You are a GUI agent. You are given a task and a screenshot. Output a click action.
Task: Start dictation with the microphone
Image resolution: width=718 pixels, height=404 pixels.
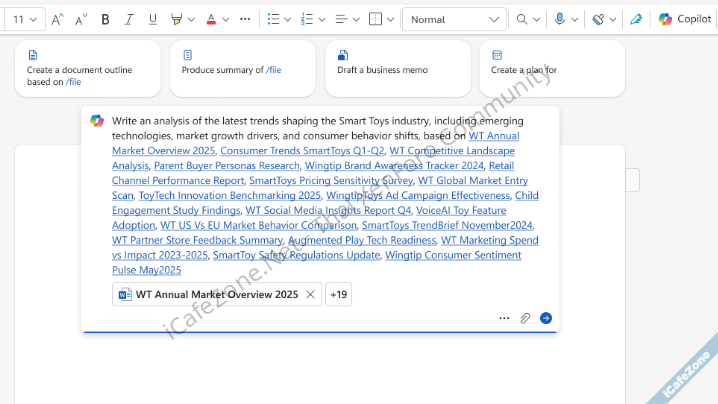560,19
